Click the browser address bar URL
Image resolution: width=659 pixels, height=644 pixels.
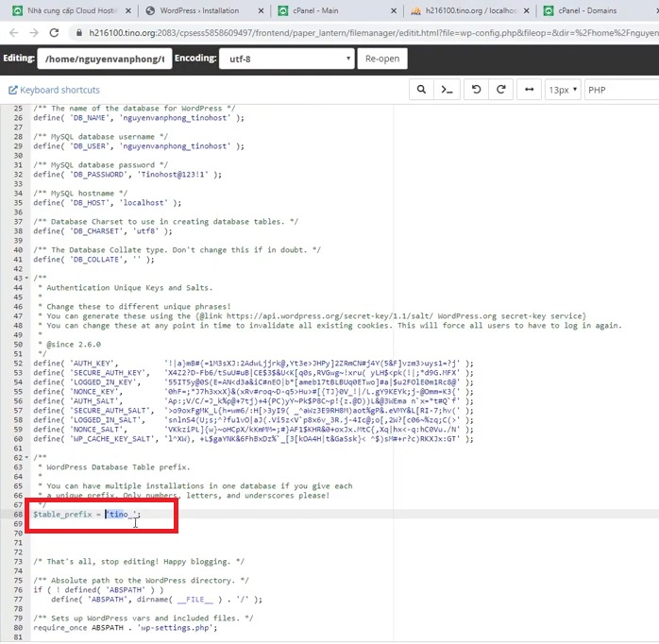[373, 33]
